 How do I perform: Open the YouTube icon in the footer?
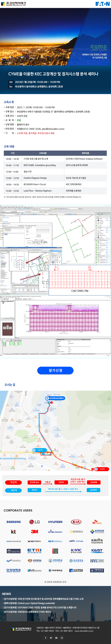coord(56,637)
